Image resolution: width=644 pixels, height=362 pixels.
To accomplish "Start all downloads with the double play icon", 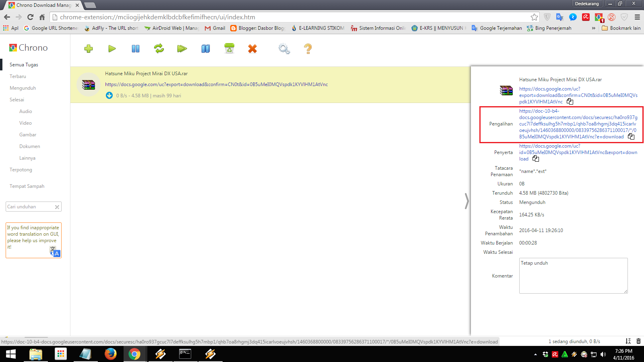I will [182, 49].
